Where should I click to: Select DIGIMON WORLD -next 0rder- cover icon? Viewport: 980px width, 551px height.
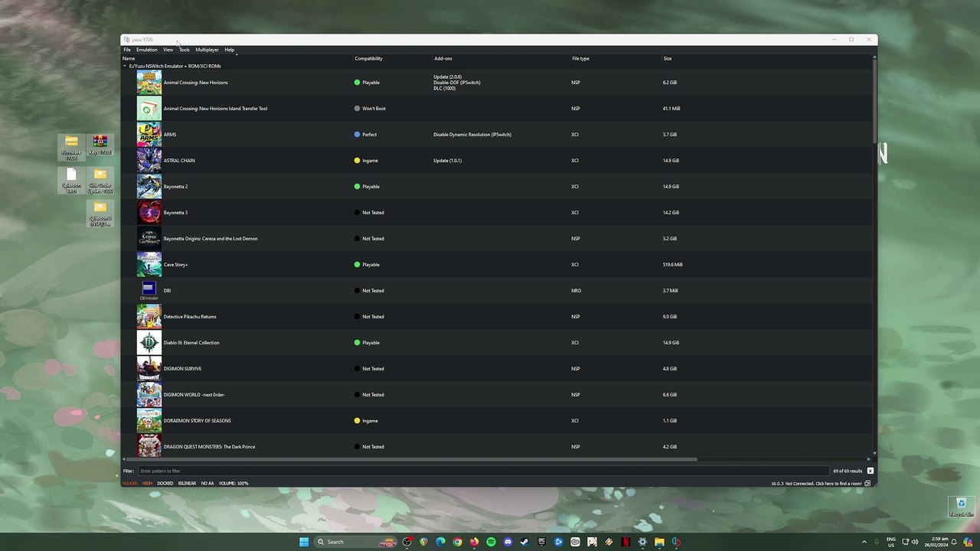(149, 395)
